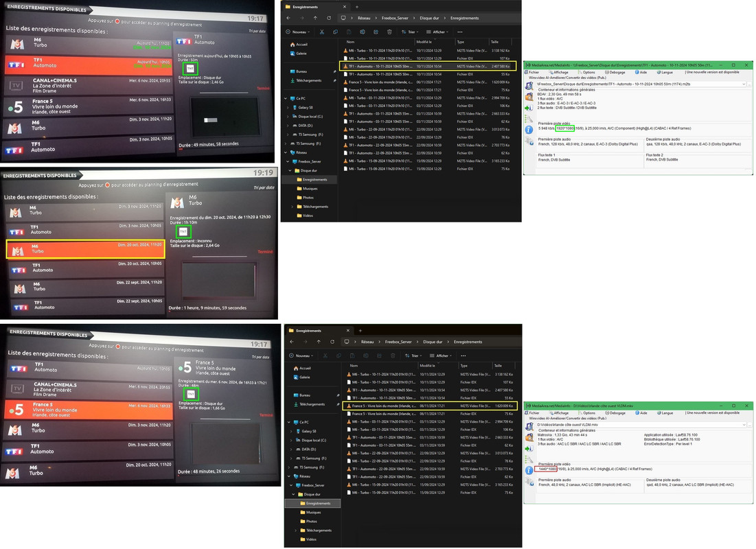Add a new tab in upper Explorer window
The height and width of the screenshot is (549, 756).
[357, 7]
